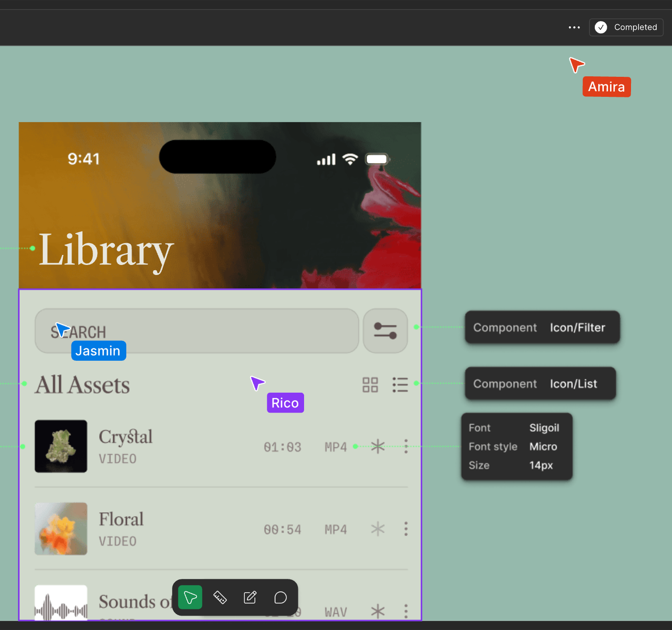Open the three-dots more options menu
This screenshot has width=672, height=630.
pyautogui.click(x=574, y=27)
